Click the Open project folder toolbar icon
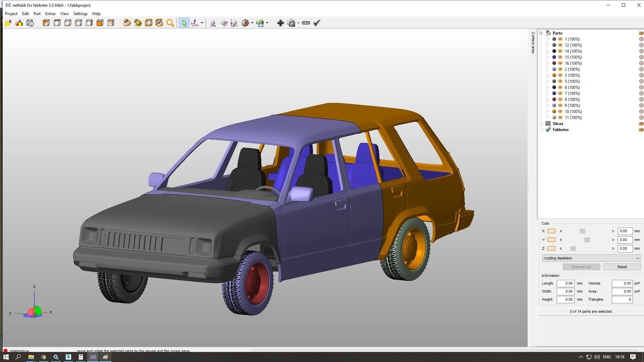Screen dimensions: 644x362 pos(8,23)
